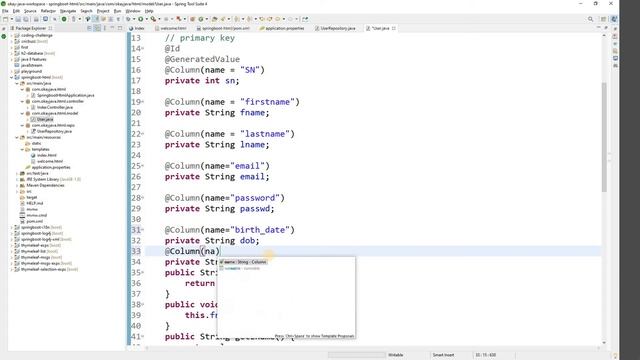
Task: Open the Edit menu
Action: click(x=16, y=11)
